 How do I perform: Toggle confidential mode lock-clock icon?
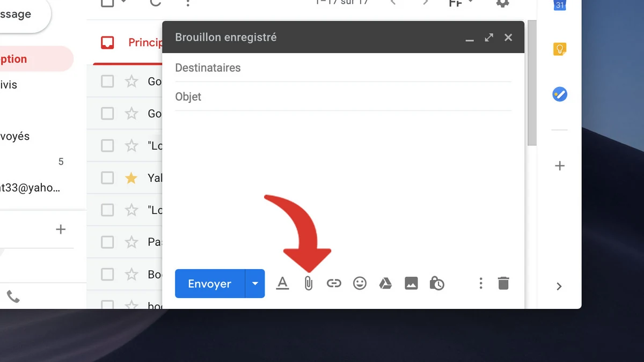click(437, 283)
